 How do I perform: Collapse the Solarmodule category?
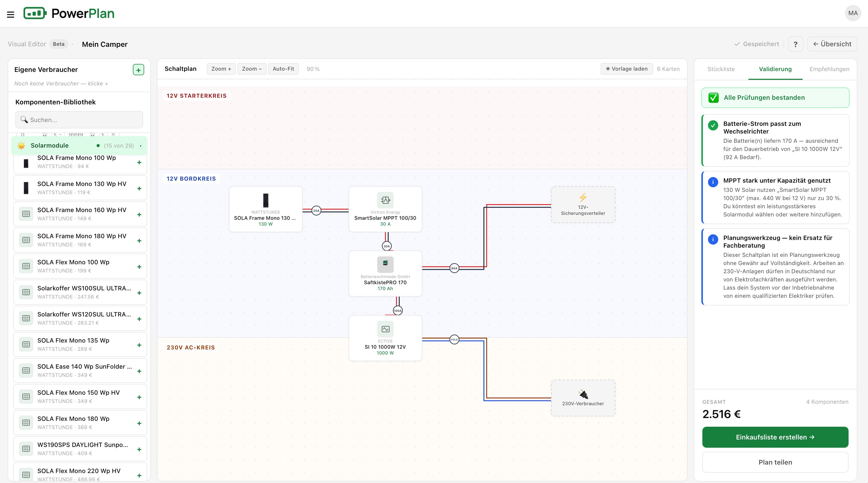79,146
